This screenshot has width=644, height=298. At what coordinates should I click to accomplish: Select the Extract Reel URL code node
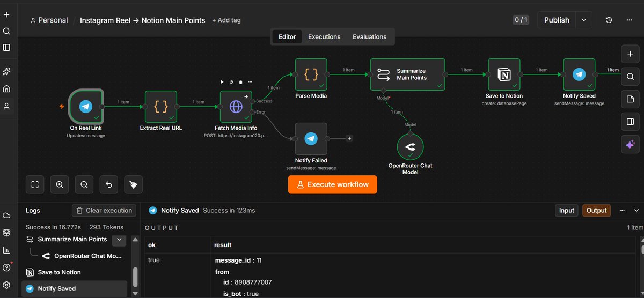pyautogui.click(x=161, y=107)
